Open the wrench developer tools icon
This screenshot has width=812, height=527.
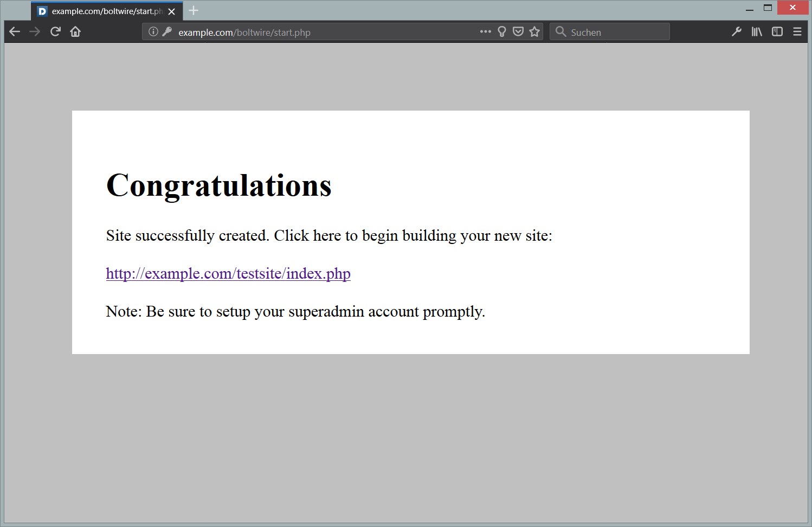tap(736, 31)
